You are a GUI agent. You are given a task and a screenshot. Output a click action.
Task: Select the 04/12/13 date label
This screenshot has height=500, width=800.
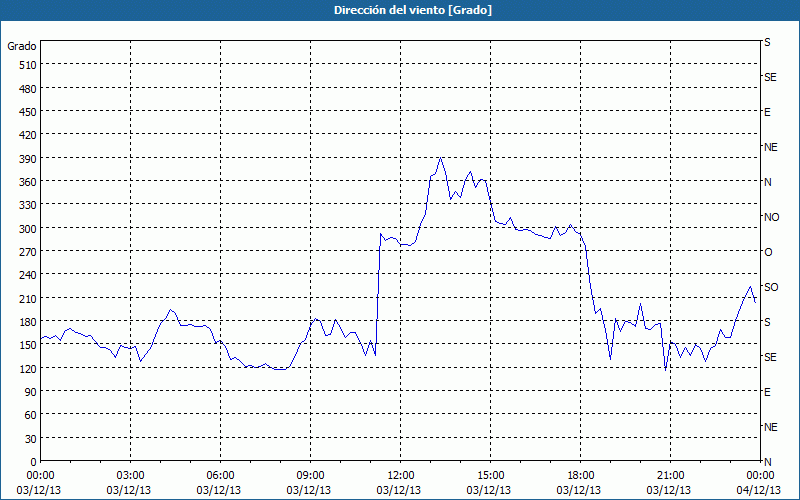[x=759, y=490]
